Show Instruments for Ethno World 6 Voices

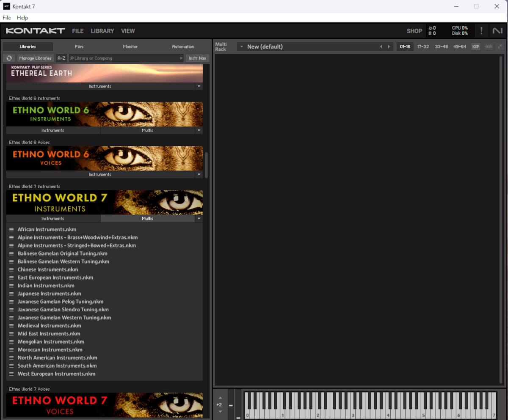(x=100, y=174)
